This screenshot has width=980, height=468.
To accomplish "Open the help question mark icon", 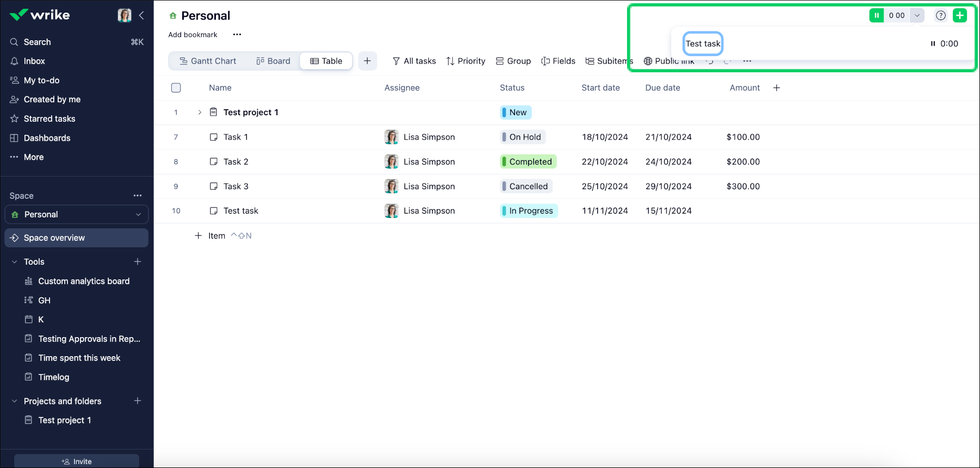I will click(940, 15).
